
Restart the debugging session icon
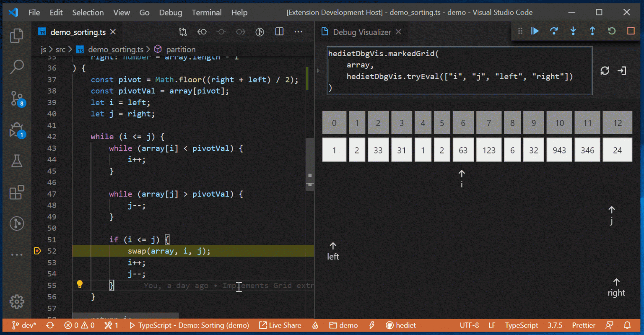(x=612, y=31)
